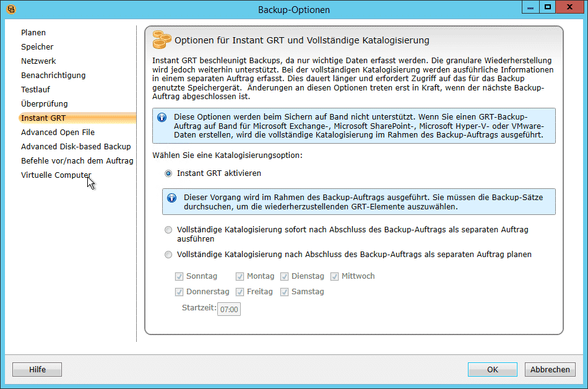Click the Startzeit 07:00 field

tap(229, 310)
